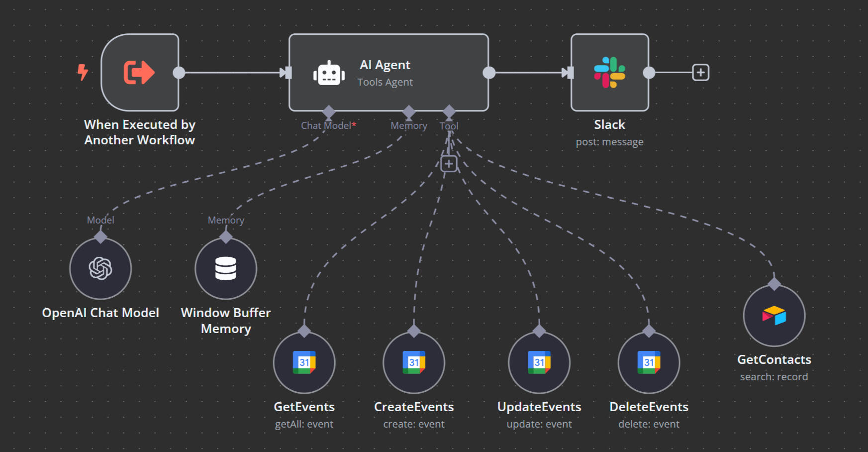Viewport: 868px width, 452px height.
Task: Add a new tool with plus under Tool
Action: coord(449,164)
